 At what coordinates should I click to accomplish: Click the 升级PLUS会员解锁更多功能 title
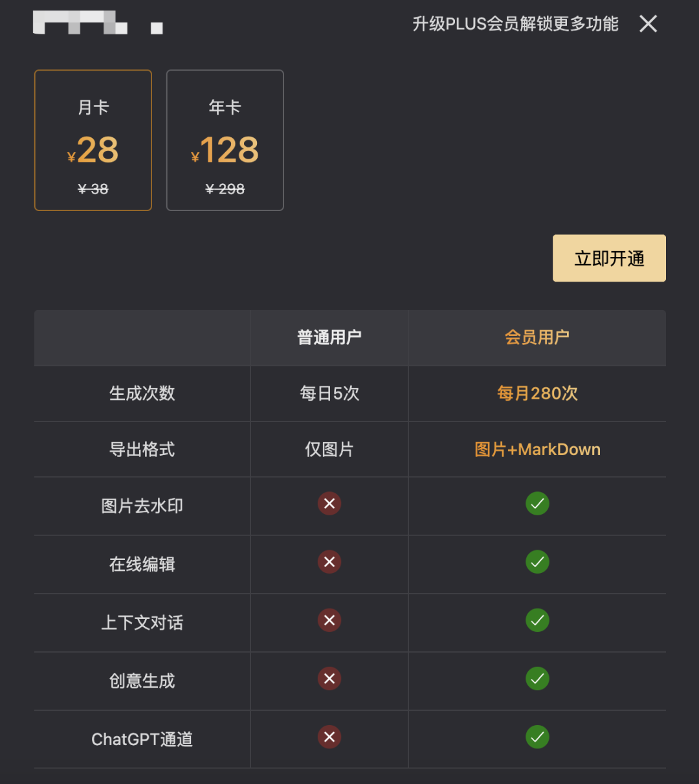[x=515, y=24]
